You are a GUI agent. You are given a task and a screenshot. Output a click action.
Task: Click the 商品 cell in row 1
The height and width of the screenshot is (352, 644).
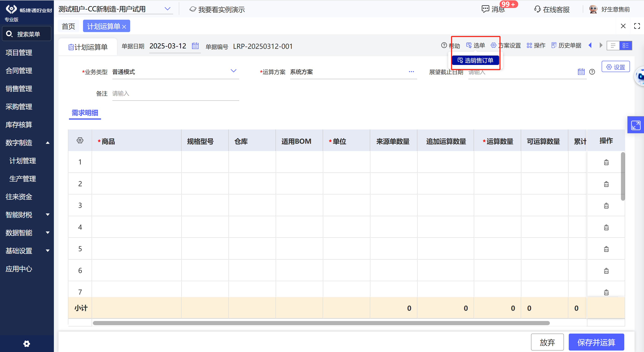coord(136,162)
